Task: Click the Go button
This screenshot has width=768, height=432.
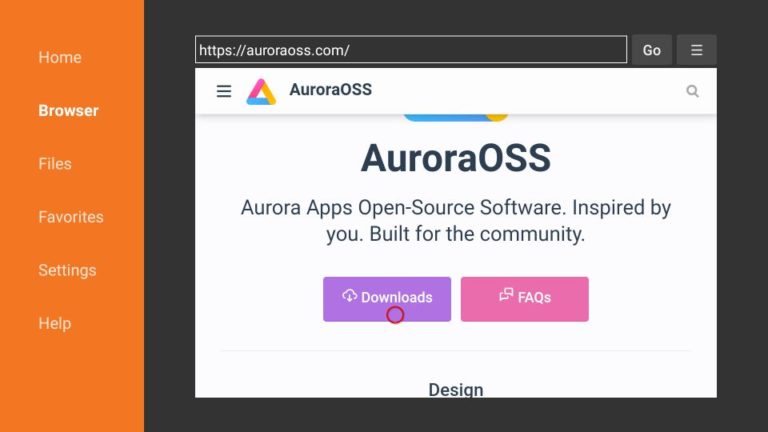Action: point(651,50)
